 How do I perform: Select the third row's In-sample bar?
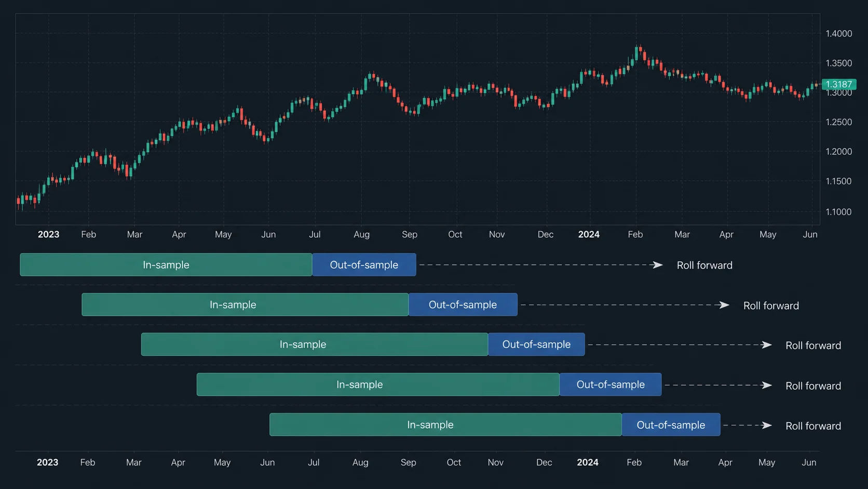click(315, 345)
